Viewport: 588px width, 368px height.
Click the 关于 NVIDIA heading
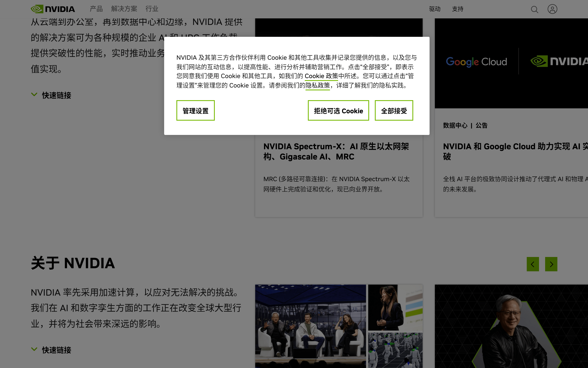click(x=73, y=263)
